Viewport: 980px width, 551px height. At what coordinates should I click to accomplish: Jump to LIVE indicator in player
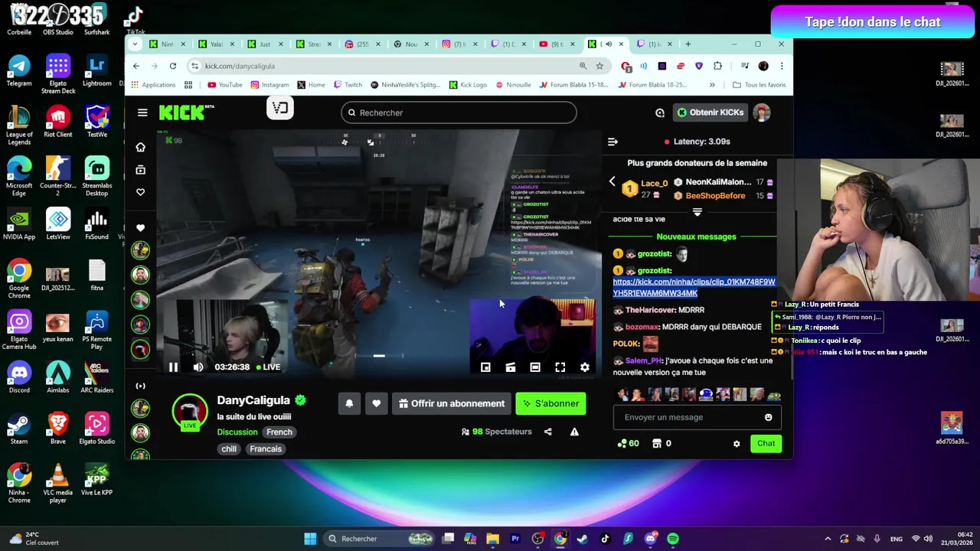268,367
